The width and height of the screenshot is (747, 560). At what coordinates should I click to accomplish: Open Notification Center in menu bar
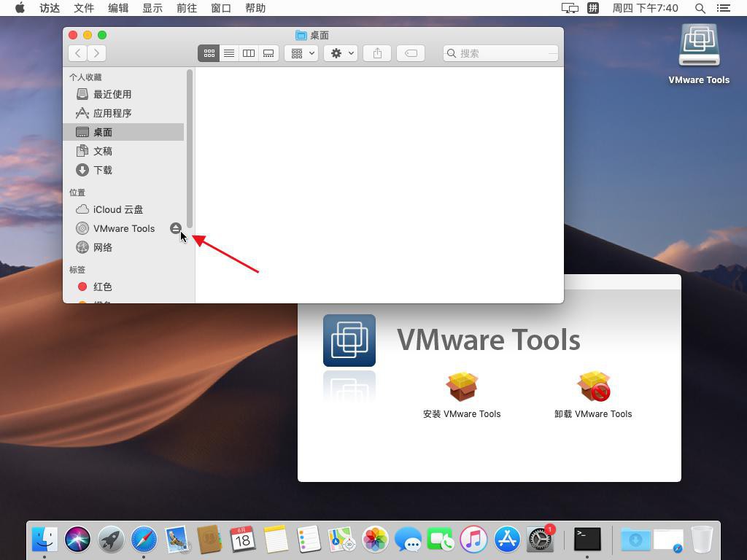pyautogui.click(x=723, y=8)
